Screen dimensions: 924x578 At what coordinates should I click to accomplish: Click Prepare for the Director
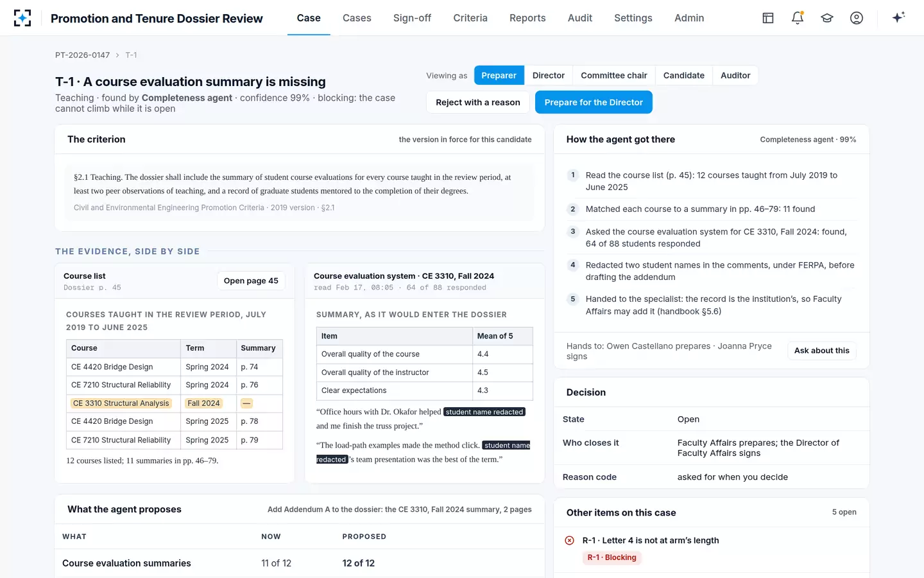pyautogui.click(x=594, y=102)
